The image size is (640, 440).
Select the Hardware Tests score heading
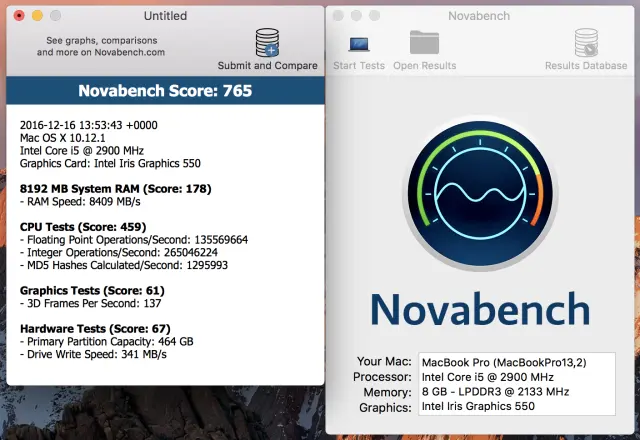click(95, 328)
